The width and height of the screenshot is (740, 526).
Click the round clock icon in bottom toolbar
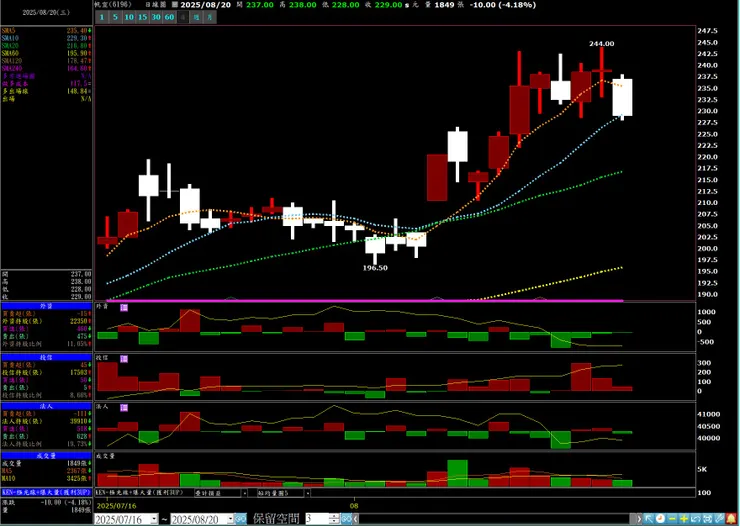click(x=660, y=519)
